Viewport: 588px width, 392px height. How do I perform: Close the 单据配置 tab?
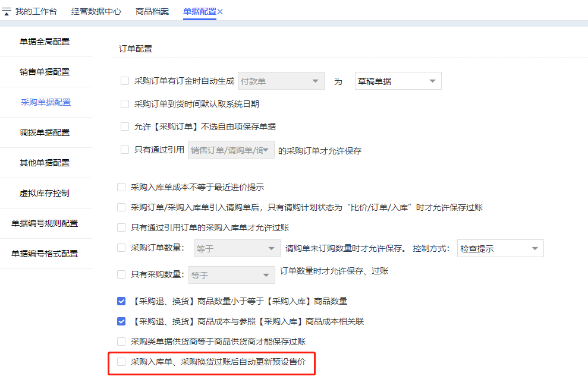pos(221,11)
